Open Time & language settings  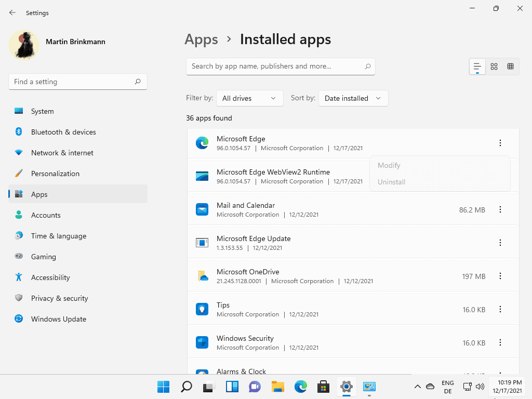tap(58, 236)
